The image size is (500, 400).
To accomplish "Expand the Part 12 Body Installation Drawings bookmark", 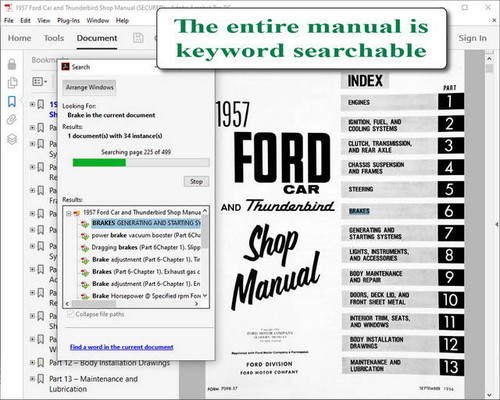I will click(x=32, y=362).
